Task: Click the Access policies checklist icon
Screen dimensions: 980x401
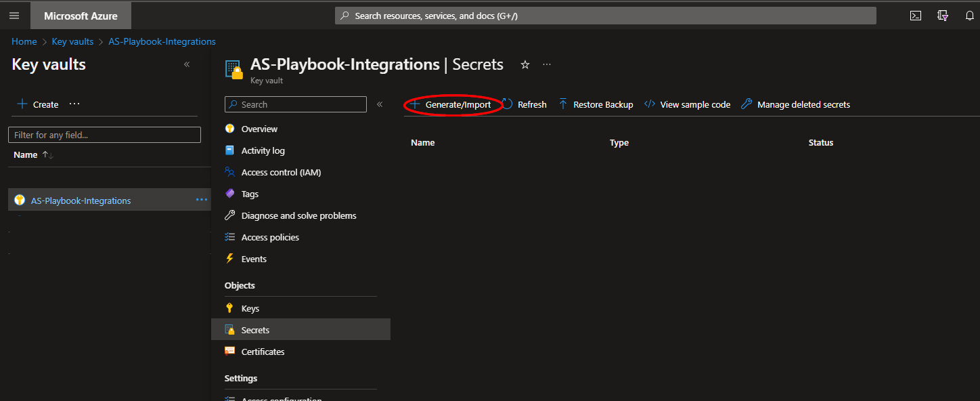Action: (x=230, y=237)
